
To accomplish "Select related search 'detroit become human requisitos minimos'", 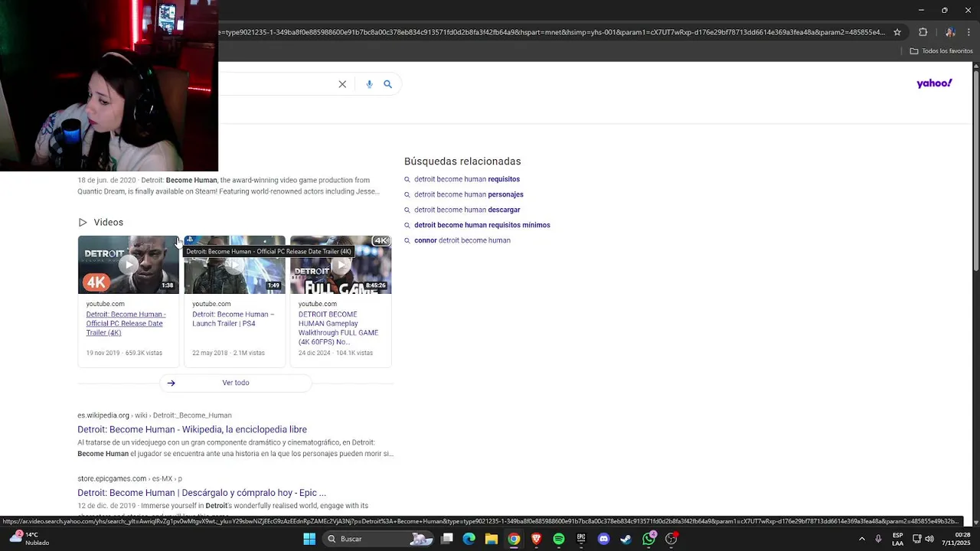I will tap(482, 225).
